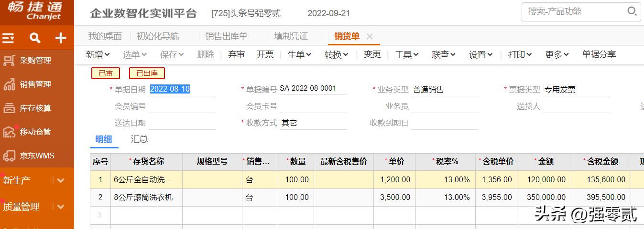644x229 pixels.
Task: Open 销售管理 sales module
Action: click(x=35, y=84)
